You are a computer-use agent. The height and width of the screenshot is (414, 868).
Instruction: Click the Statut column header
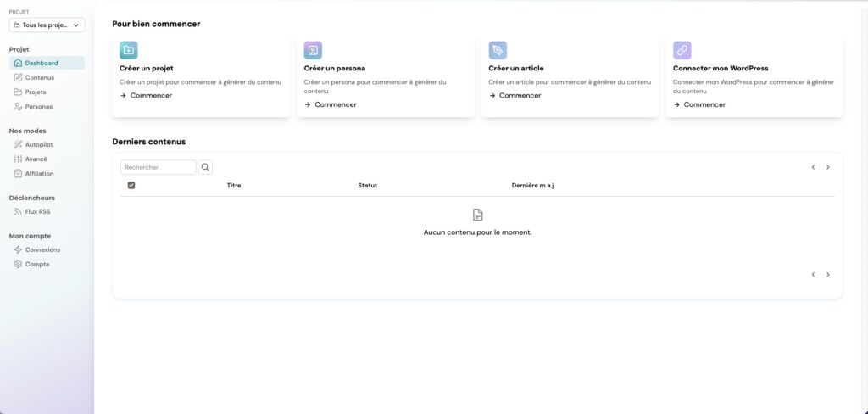pos(368,186)
